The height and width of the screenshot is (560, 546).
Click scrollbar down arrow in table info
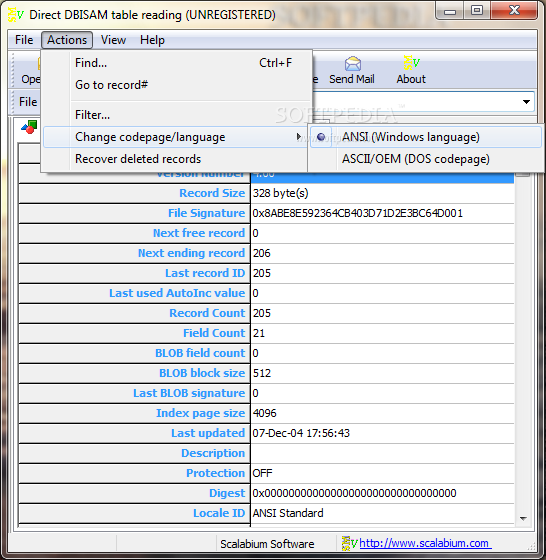point(524,519)
